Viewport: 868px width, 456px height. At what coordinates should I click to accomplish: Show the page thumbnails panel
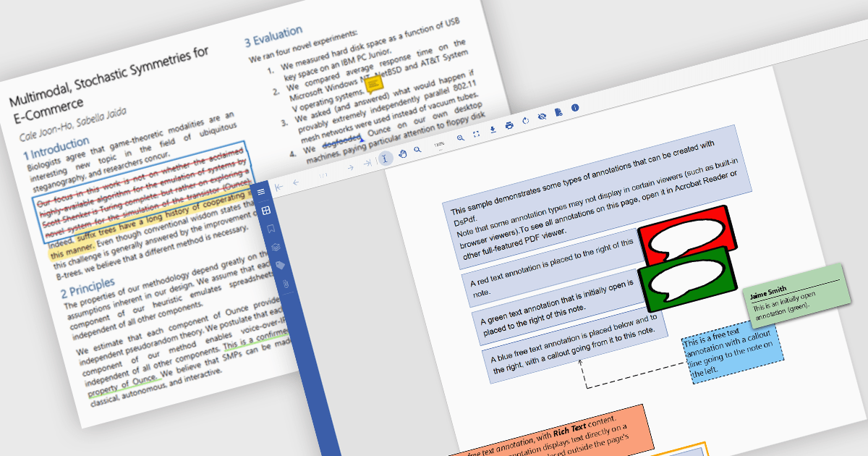tap(265, 211)
